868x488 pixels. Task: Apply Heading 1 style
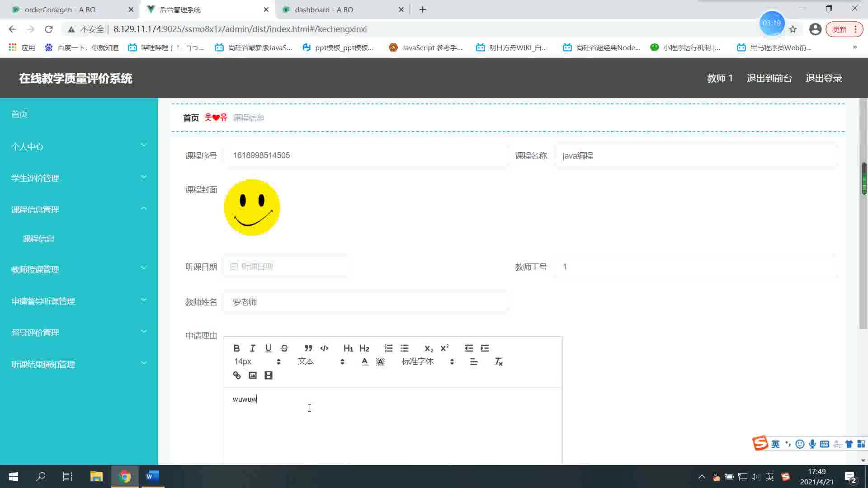[x=348, y=348]
